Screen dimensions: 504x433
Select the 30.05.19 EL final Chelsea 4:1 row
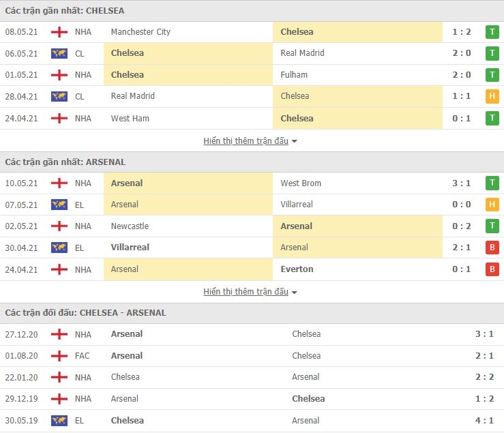tap(252, 421)
